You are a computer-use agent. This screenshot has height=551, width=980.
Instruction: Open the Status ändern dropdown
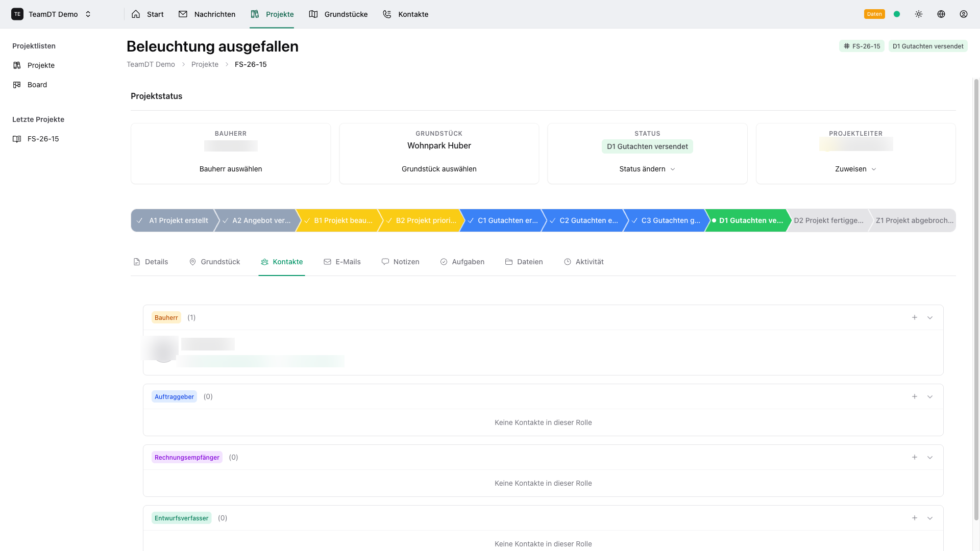tap(647, 168)
